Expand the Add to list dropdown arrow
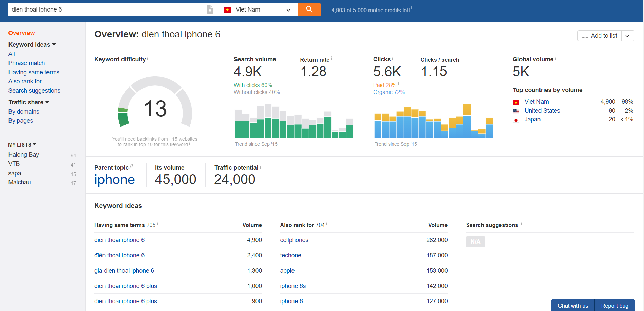 pos(627,36)
